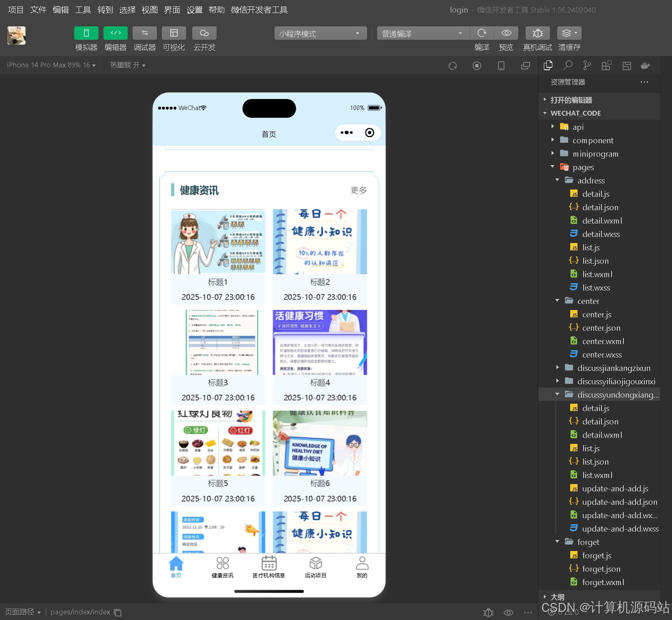
Task: Click the user avatar image
Action: pos(17,35)
